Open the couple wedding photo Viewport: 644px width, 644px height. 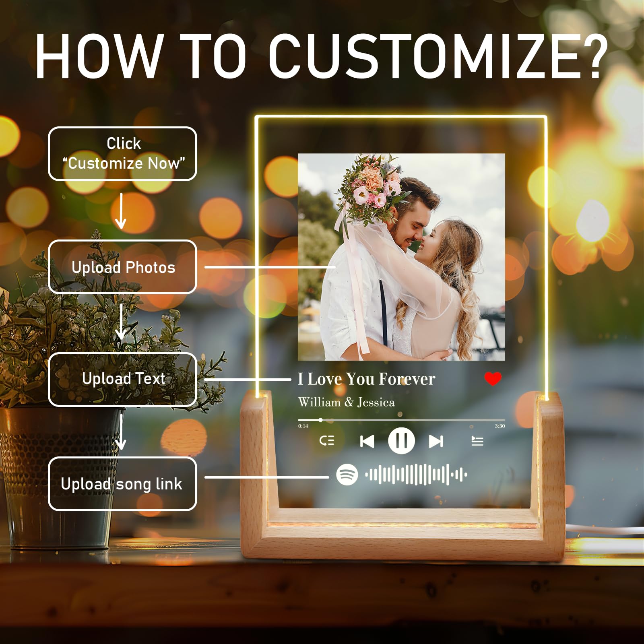[401, 257]
